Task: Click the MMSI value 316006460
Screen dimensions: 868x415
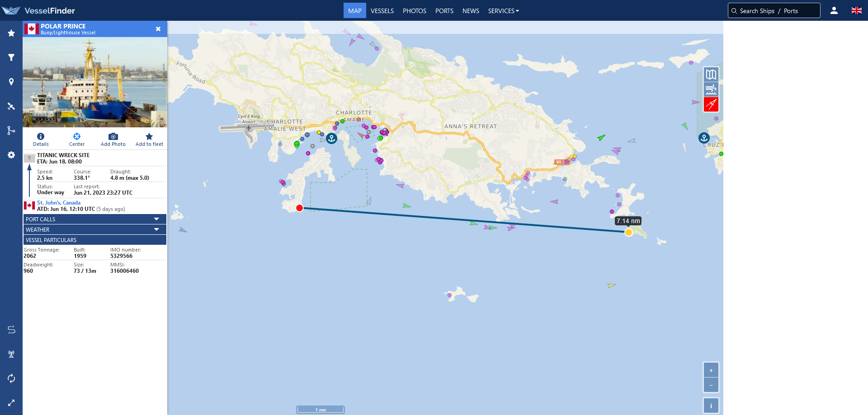Action: [x=125, y=271]
